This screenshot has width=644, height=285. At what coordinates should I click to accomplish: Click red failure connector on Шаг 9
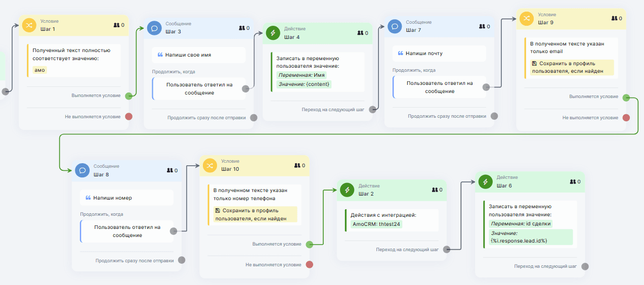pos(626,118)
